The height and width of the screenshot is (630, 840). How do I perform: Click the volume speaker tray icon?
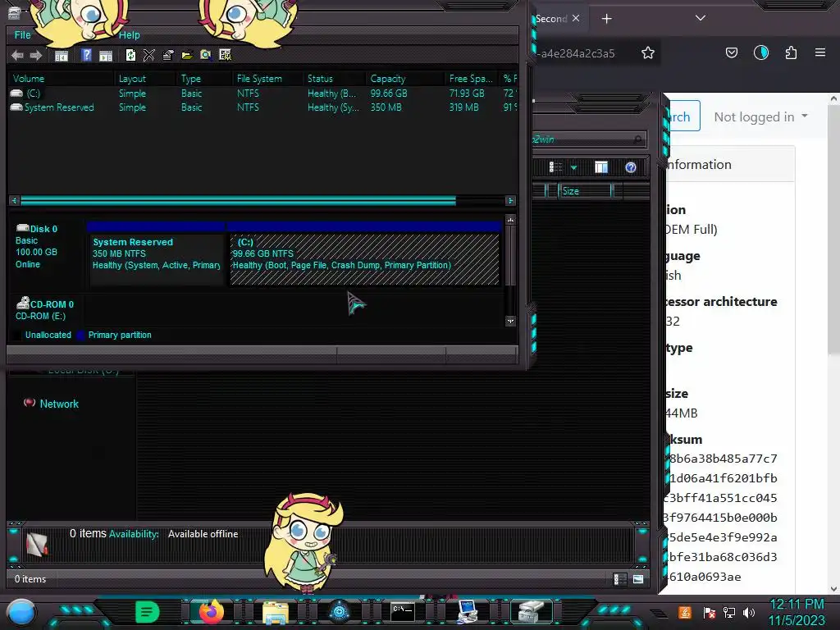click(x=748, y=612)
